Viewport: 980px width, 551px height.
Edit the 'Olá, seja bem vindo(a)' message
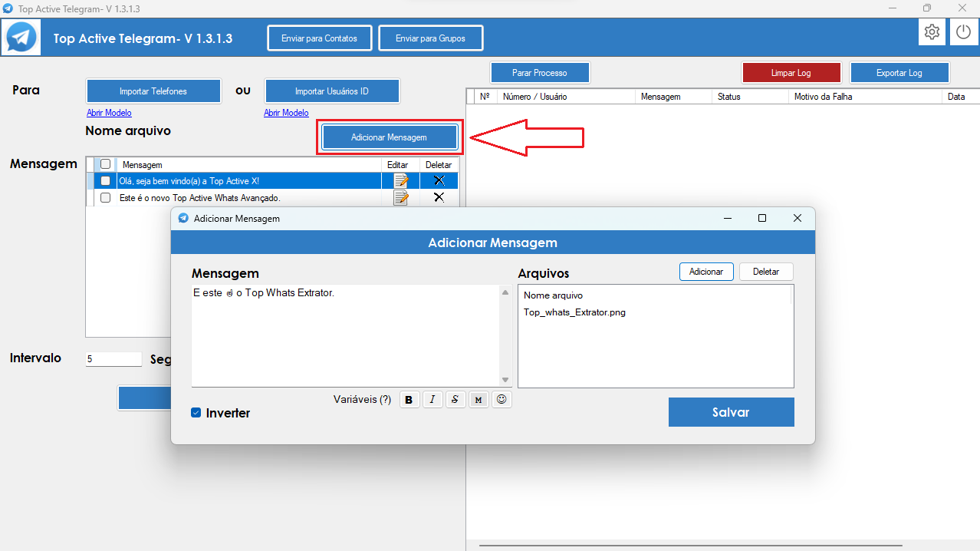[400, 181]
